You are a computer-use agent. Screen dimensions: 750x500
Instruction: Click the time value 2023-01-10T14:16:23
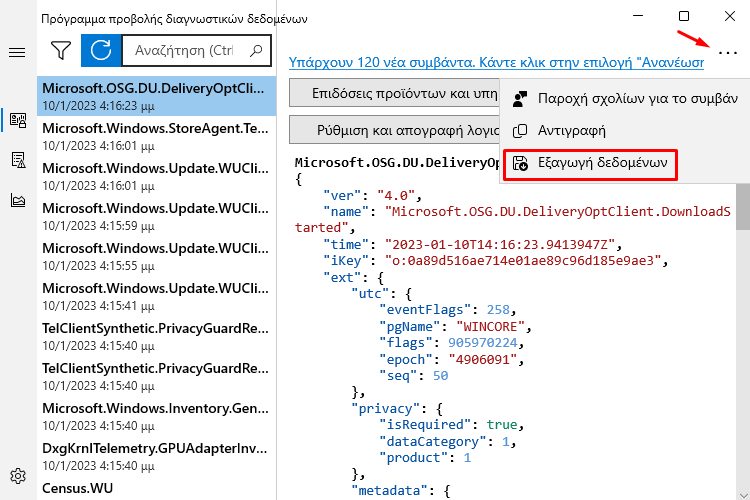pos(500,245)
